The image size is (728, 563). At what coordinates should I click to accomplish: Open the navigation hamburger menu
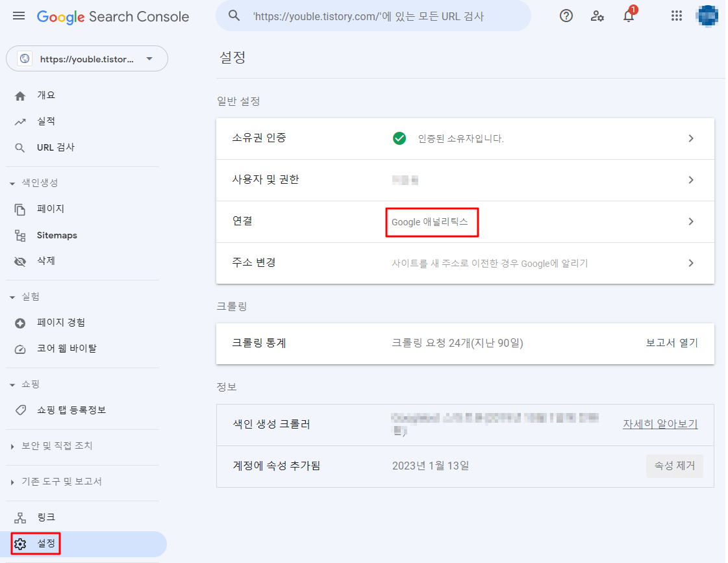pyautogui.click(x=18, y=16)
